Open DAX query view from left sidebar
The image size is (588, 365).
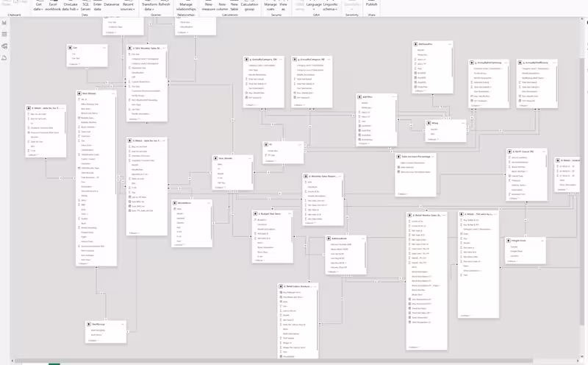(4, 58)
